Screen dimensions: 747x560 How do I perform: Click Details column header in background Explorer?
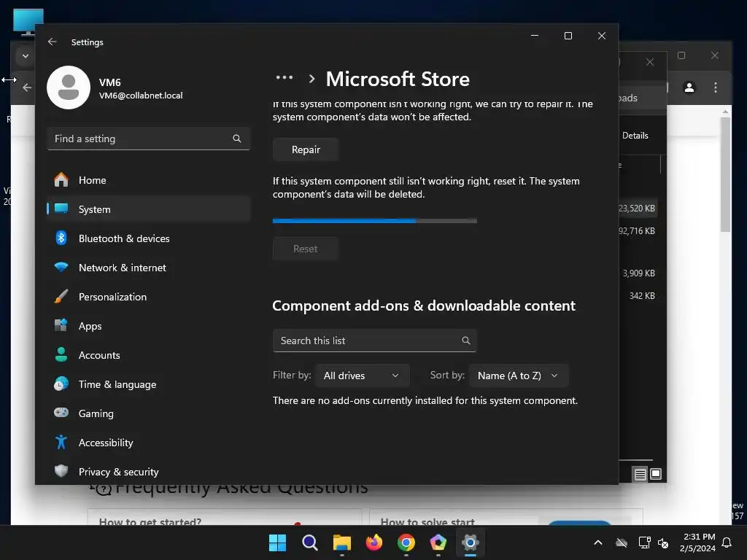point(635,136)
